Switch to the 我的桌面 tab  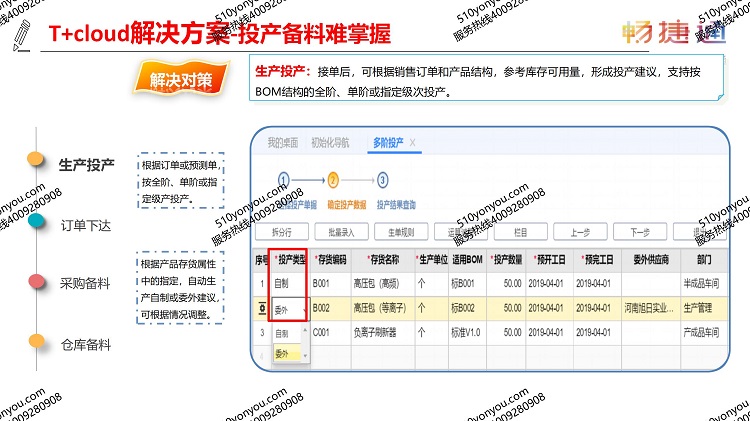[x=282, y=143]
